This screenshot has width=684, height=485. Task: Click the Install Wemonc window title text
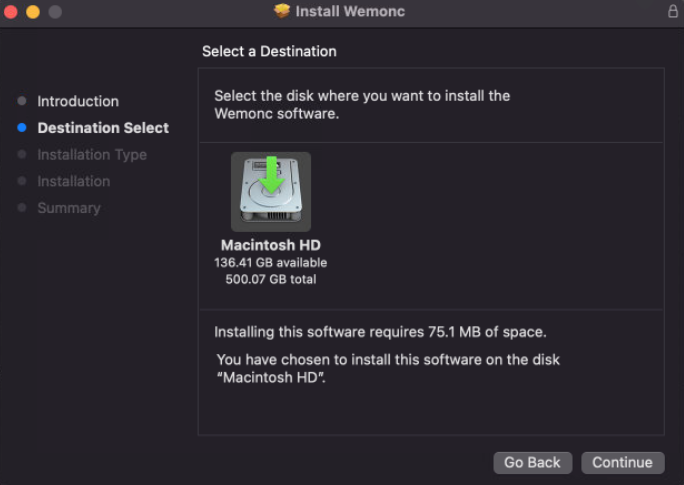point(350,12)
